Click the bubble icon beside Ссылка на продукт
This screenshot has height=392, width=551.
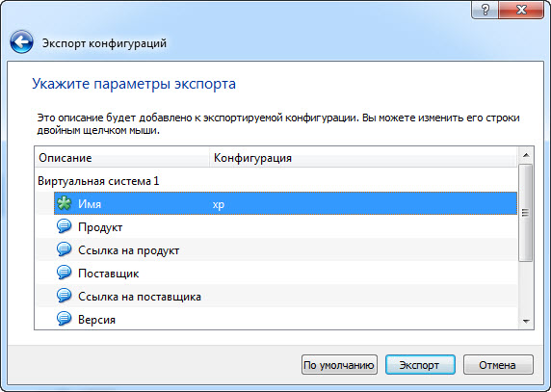(x=64, y=249)
